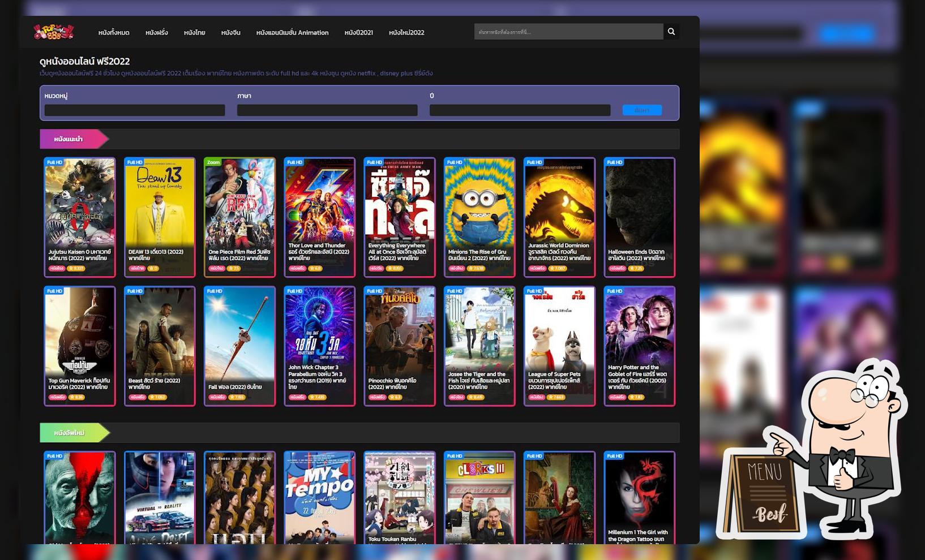Click category tag on League of Super Pets card
Viewport: 925px width, 560px height.
[x=537, y=397]
